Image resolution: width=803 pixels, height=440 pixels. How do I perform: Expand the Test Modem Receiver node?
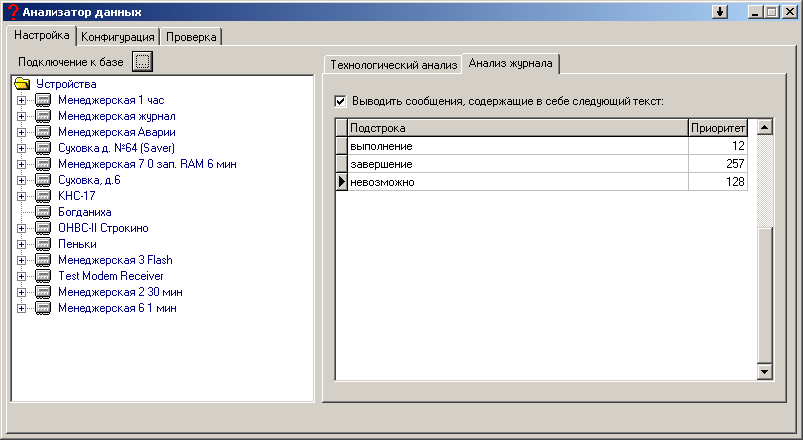pyautogui.click(x=21, y=277)
